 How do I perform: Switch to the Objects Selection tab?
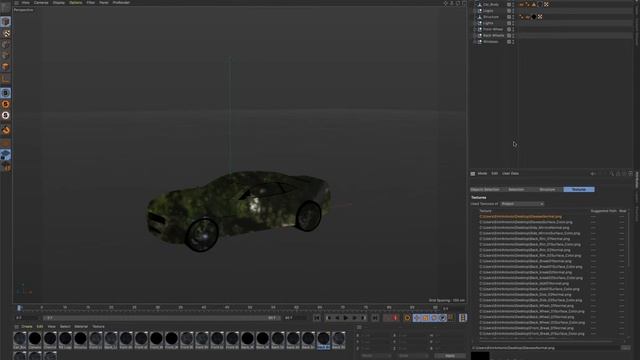[486, 189]
